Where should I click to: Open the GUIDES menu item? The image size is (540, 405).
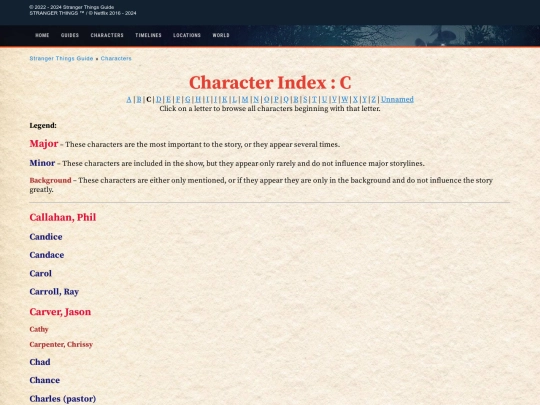(x=70, y=35)
